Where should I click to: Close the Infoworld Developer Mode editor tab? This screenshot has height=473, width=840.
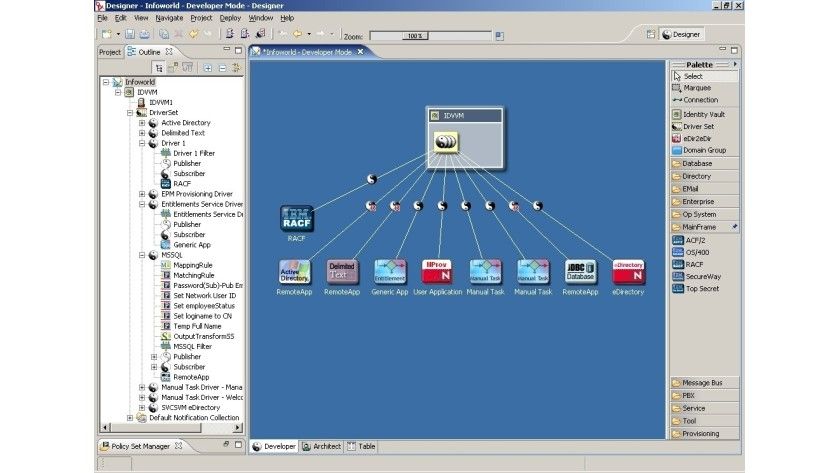(x=361, y=52)
